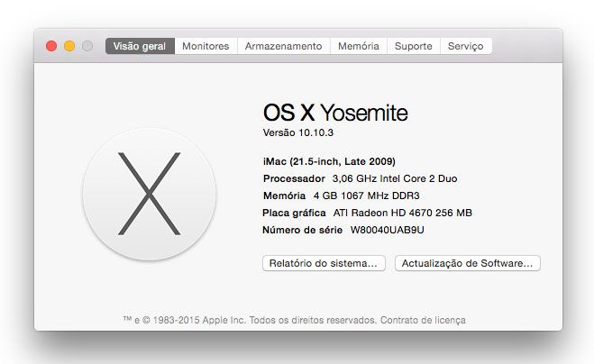Viewport: 594px width, 364px height.
Task: Click the gray zoom window button
Action: 87,46
